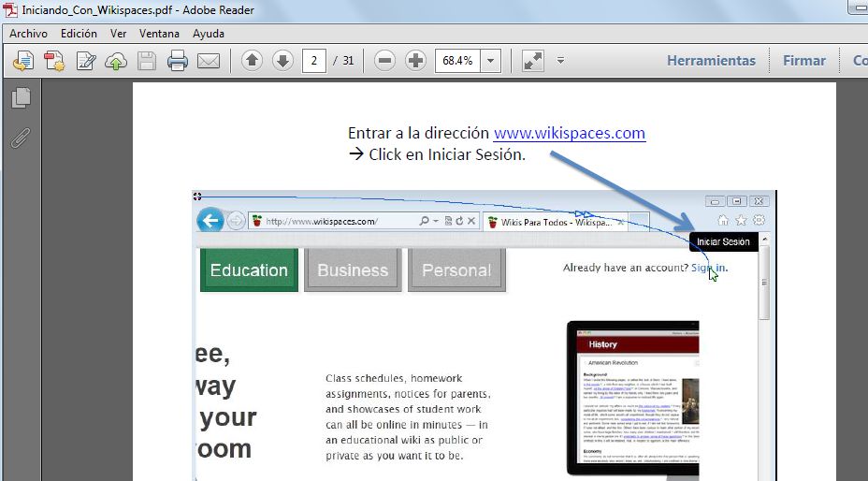
Task: Open the Archivo menu
Action: [x=28, y=34]
